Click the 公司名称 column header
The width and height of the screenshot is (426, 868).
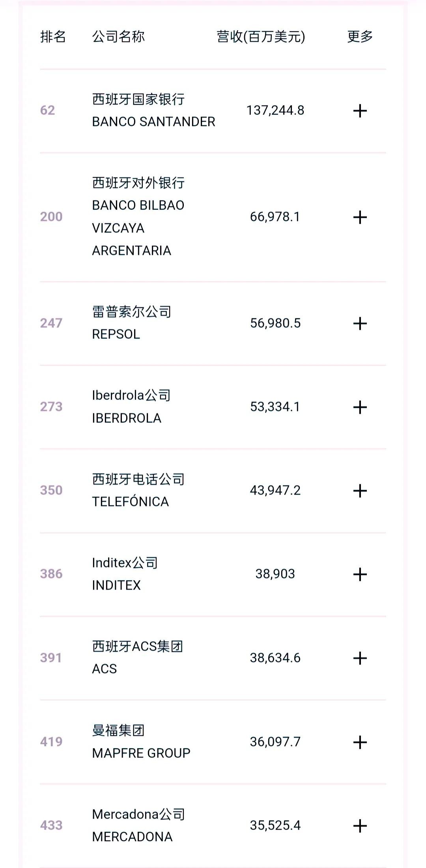tap(118, 37)
